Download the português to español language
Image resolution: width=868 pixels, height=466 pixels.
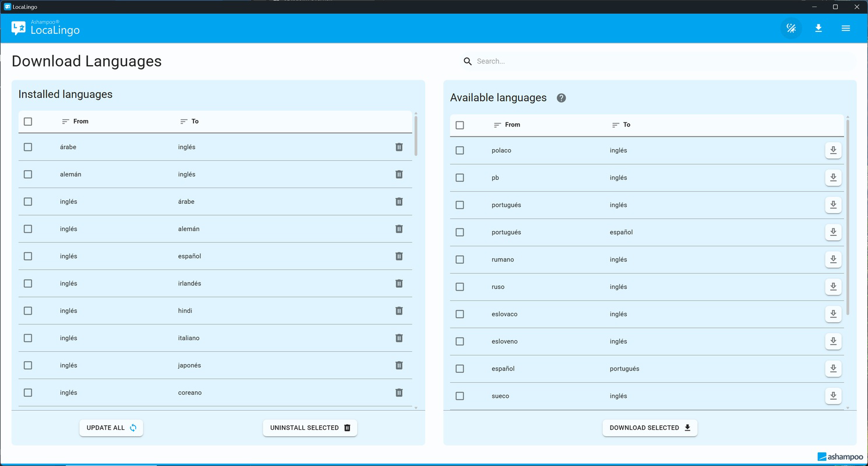833,232
